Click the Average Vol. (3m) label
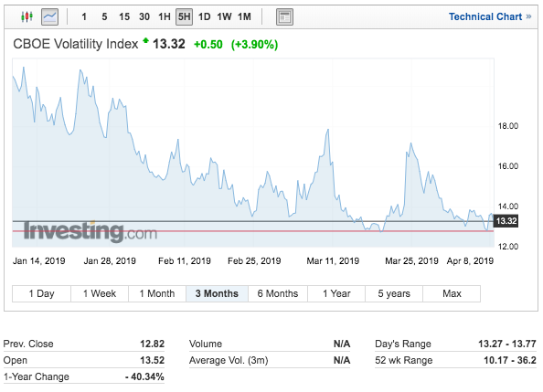This screenshot has width=543, height=392. [x=229, y=361]
